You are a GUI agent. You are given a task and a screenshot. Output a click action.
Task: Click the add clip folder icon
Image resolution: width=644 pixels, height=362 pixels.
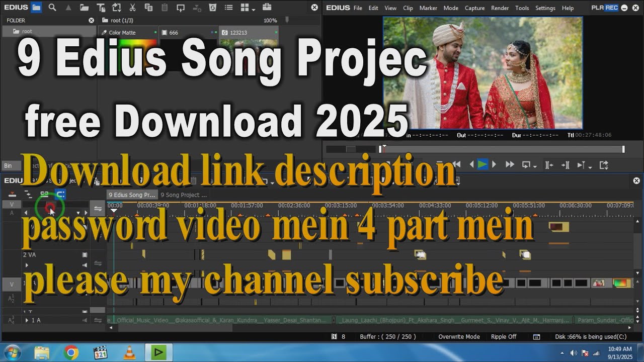(x=84, y=7)
